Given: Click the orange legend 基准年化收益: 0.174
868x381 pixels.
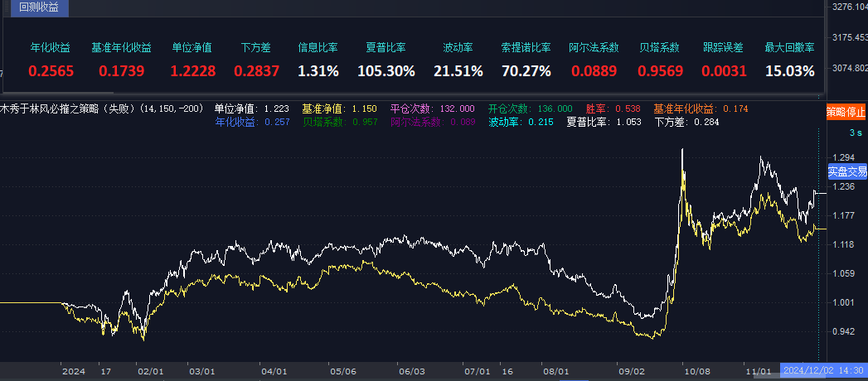Looking at the screenshot, I should pyautogui.click(x=701, y=109).
